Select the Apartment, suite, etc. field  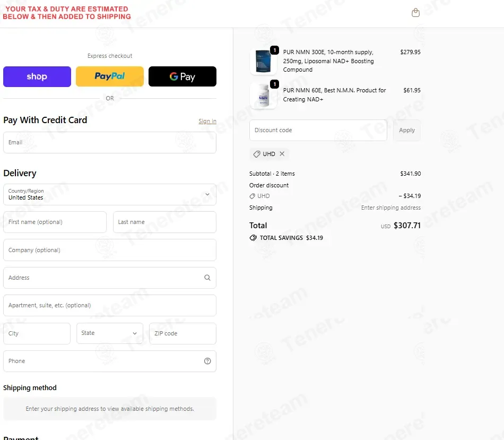110,305
